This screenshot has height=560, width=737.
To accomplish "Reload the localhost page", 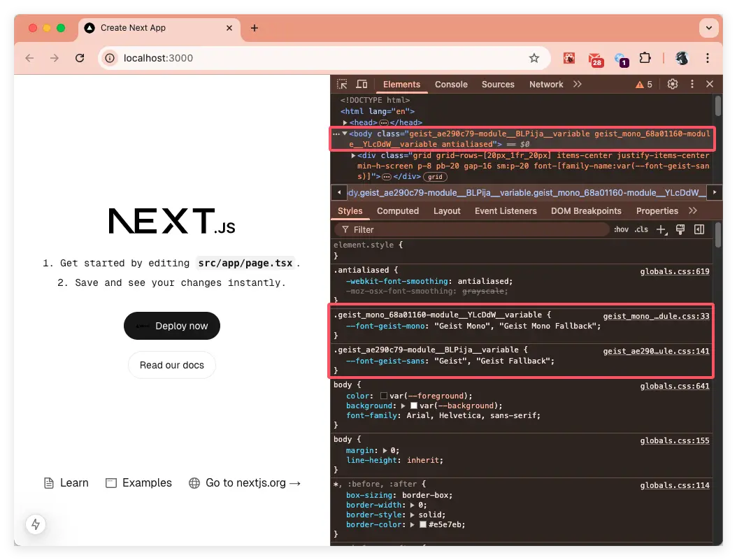I will (80, 58).
